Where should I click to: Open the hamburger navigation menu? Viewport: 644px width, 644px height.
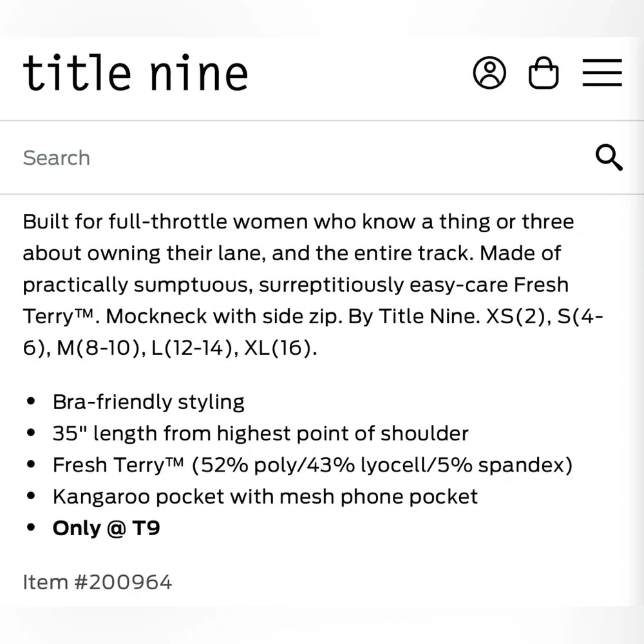click(602, 73)
